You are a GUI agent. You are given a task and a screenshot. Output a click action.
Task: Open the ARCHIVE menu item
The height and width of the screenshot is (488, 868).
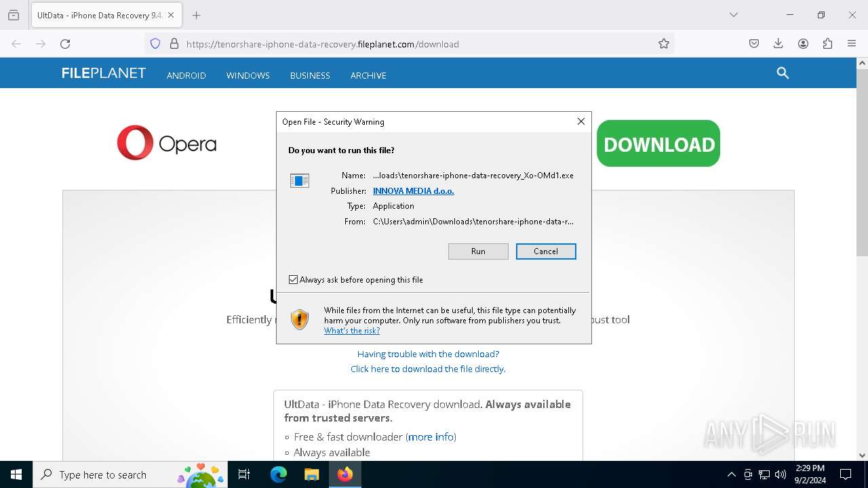point(368,75)
